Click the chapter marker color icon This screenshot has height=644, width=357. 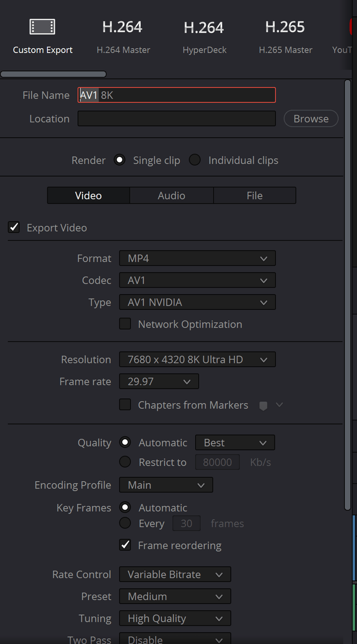263,406
